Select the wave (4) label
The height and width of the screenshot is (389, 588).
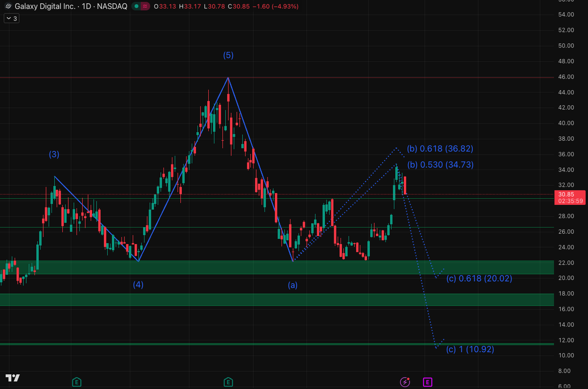click(x=138, y=284)
